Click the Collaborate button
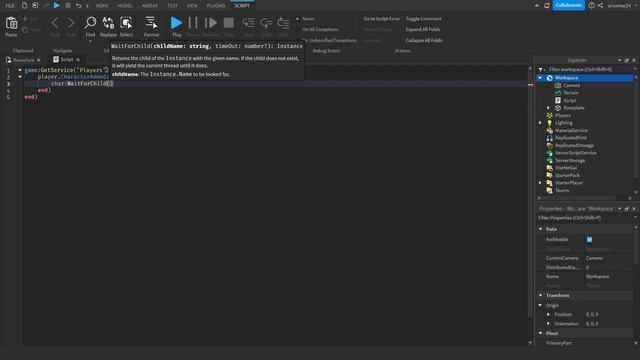The width and height of the screenshot is (640, 360). click(x=569, y=5)
